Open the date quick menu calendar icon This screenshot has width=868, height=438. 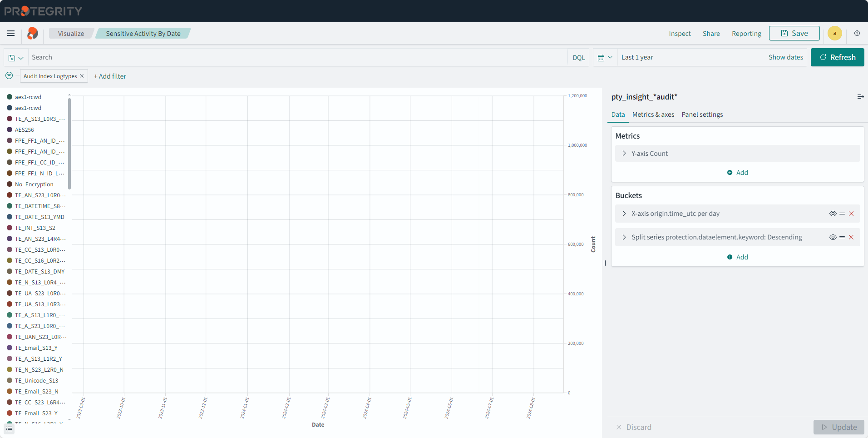605,58
